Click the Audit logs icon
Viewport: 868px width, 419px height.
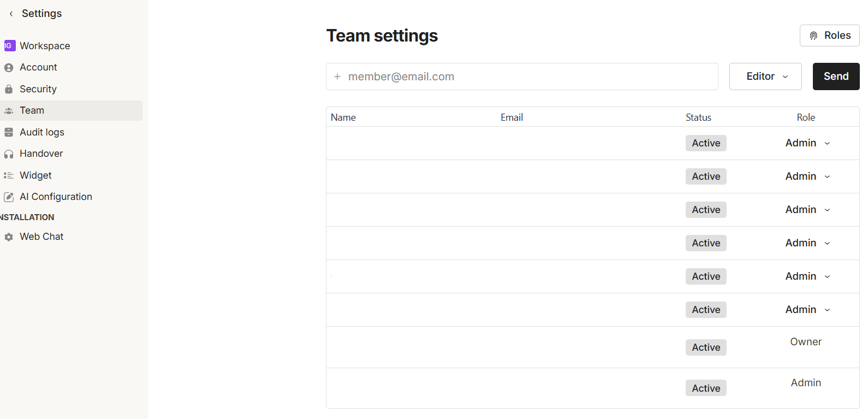point(9,132)
